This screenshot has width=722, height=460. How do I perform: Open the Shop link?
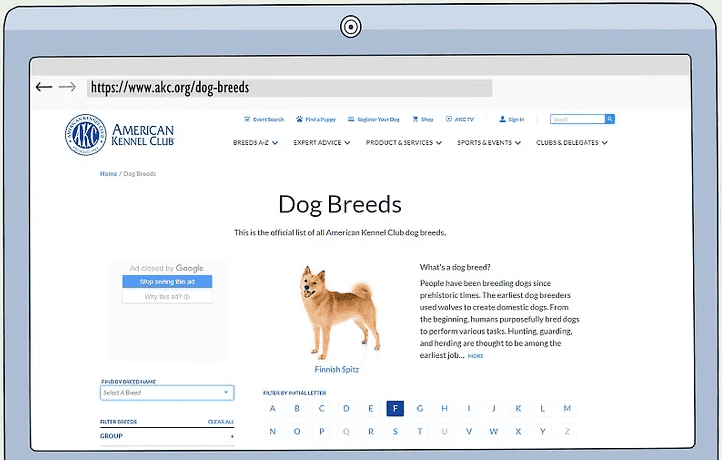pos(427,119)
